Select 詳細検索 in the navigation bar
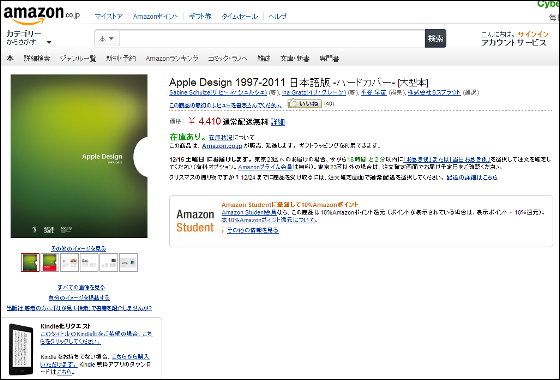 click(37, 58)
